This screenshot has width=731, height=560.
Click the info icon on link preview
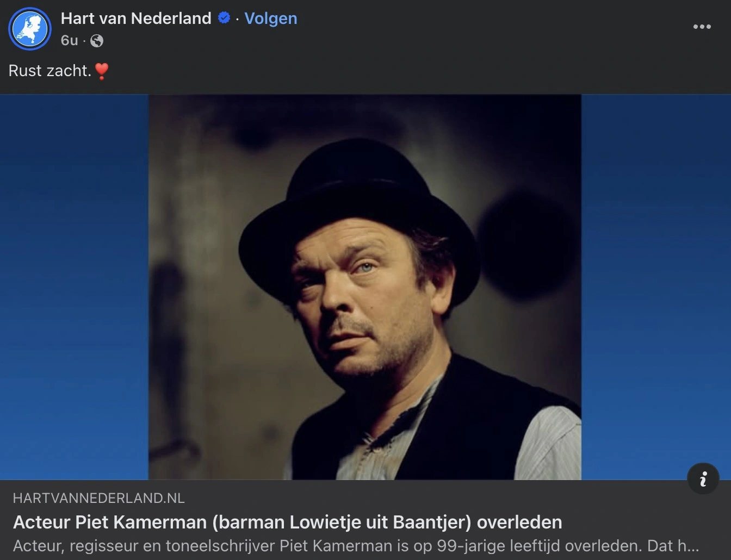point(703,478)
